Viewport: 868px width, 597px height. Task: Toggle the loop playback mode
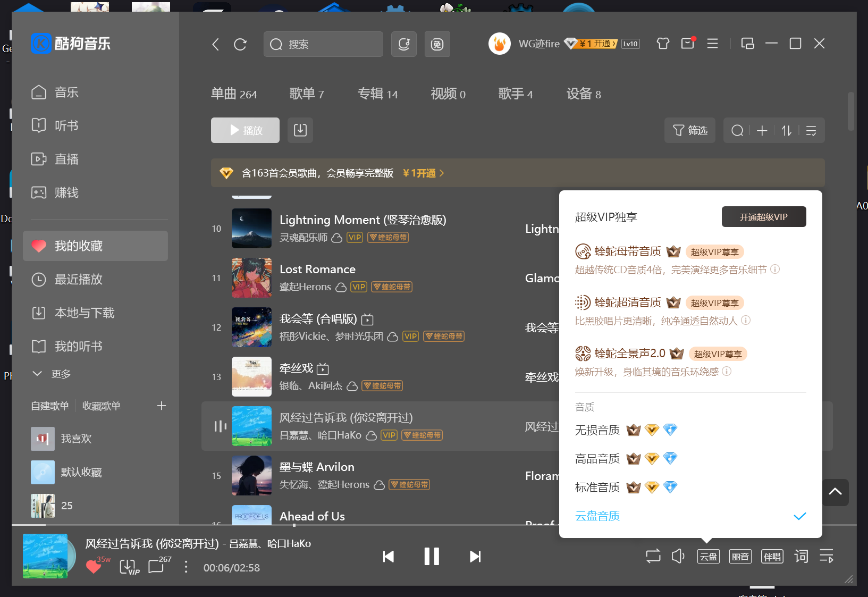tap(653, 557)
